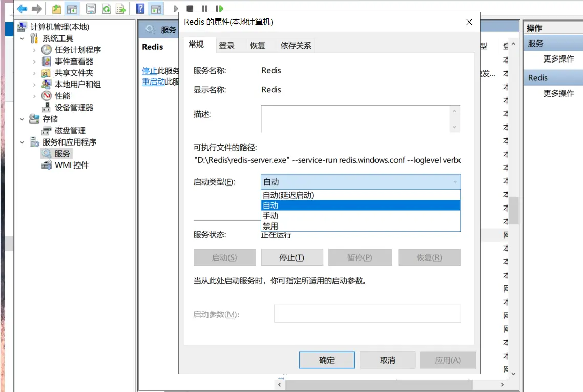583x392 pixels.
Task: Click horizontal scrollbar left arrow
Action: click(280, 384)
